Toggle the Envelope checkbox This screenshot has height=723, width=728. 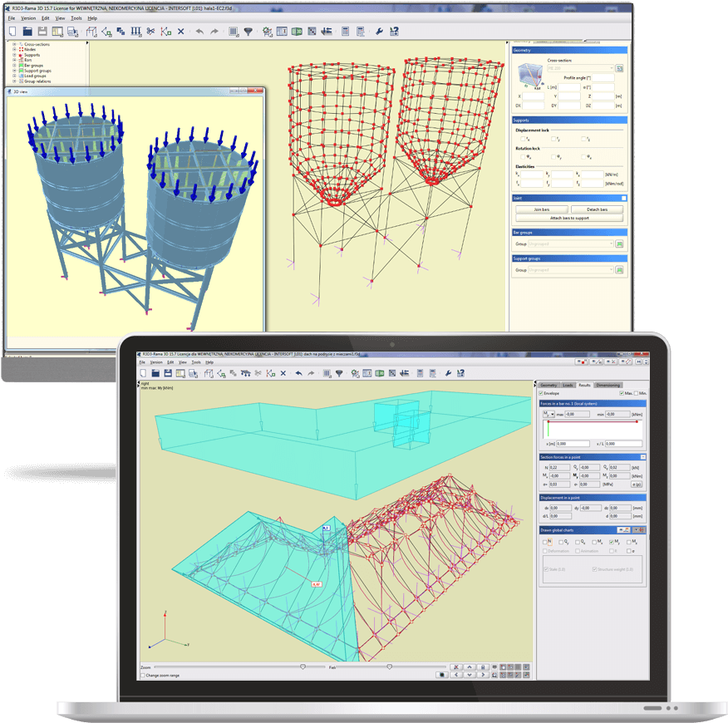coord(541,392)
